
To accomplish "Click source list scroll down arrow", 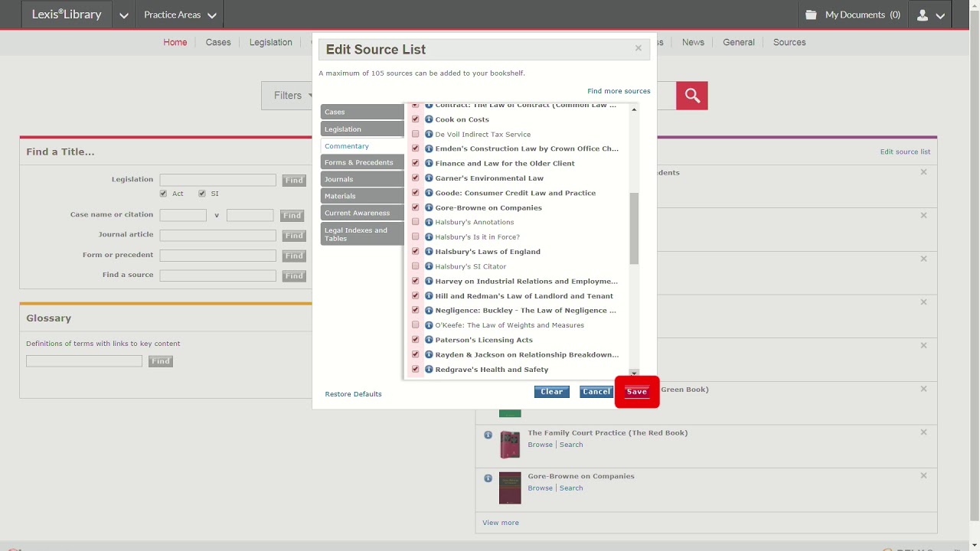I will (x=634, y=373).
